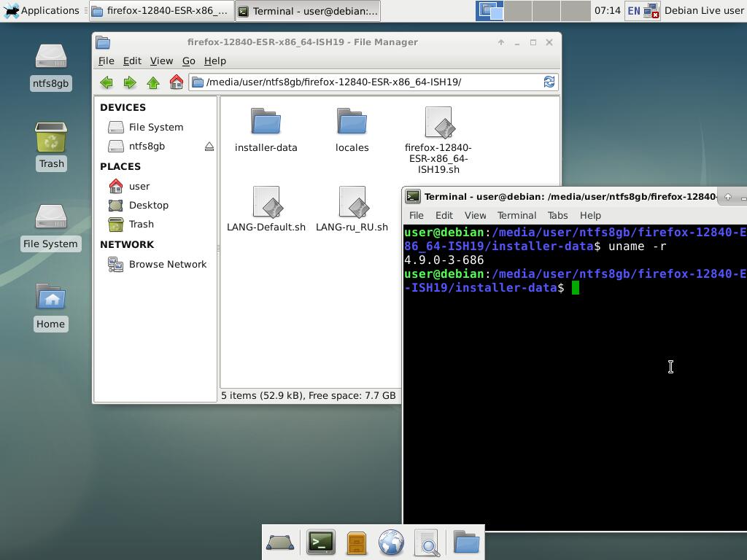Open application finder magnifier in dock
The width and height of the screenshot is (747, 560).
pos(427,542)
